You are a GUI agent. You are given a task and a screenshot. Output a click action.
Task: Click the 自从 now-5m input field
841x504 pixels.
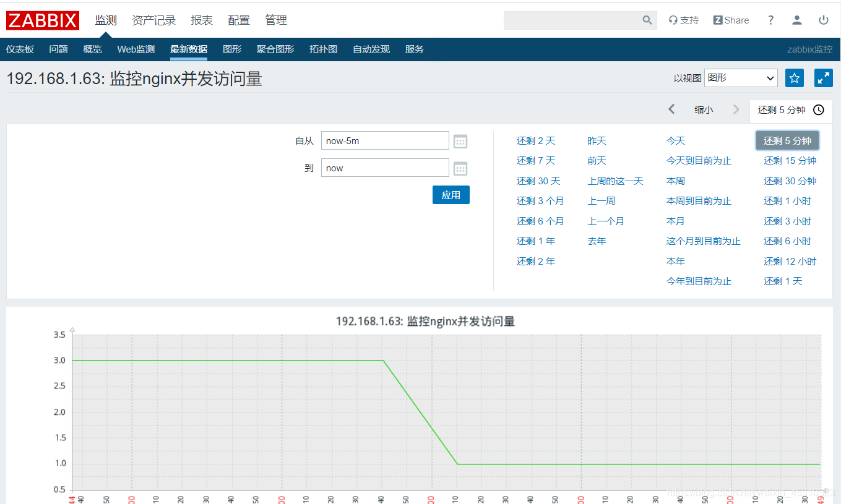coord(385,140)
